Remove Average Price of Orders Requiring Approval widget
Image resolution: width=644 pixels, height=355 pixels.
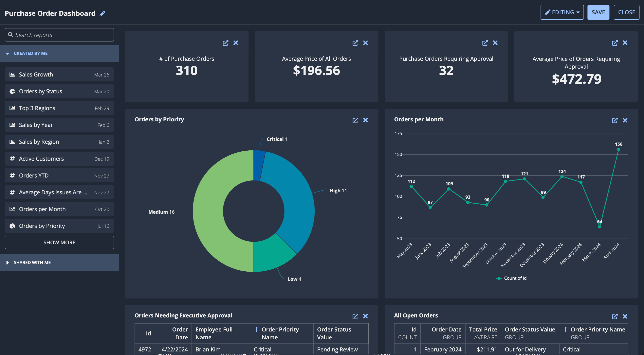coord(625,43)
